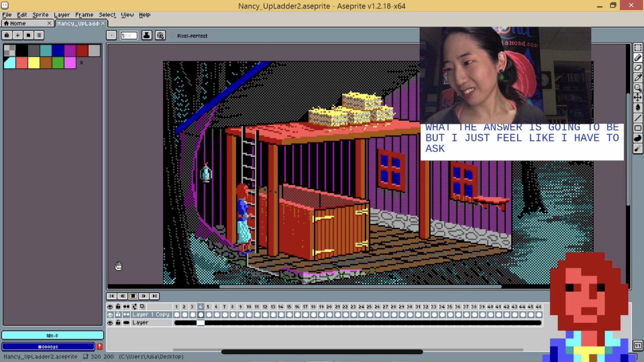
Task: Toggle the Pixel-perfect checkbox
Action: tap(172, 36)
